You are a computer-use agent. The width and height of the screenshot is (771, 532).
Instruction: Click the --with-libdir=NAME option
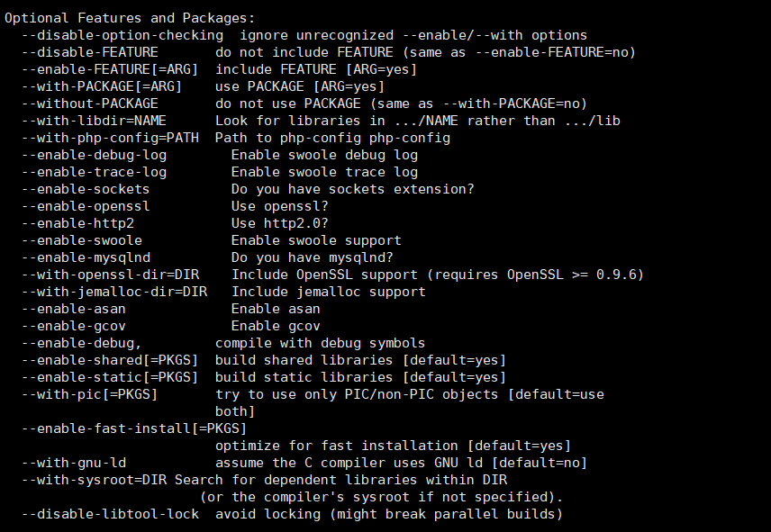click(94, 121)
